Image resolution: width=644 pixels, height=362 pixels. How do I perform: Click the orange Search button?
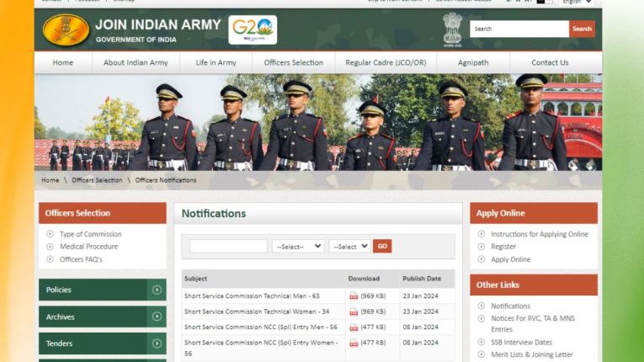582,29
